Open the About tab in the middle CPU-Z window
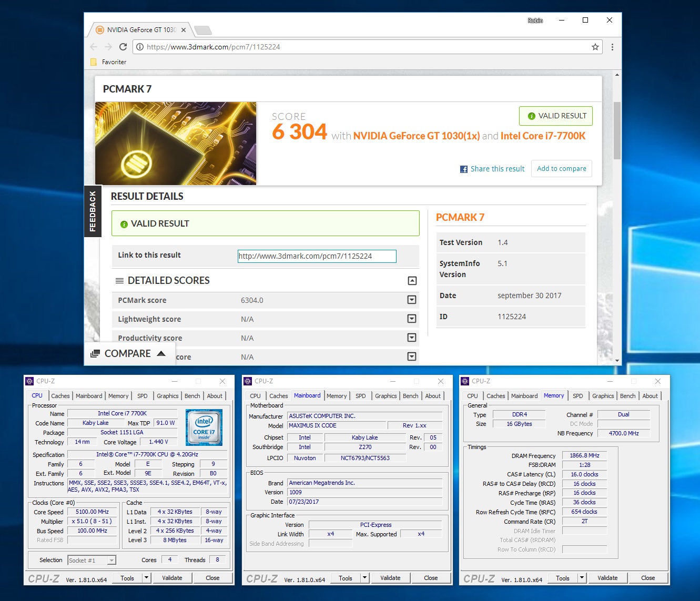700x601 pixels. (x=433, y=396)
